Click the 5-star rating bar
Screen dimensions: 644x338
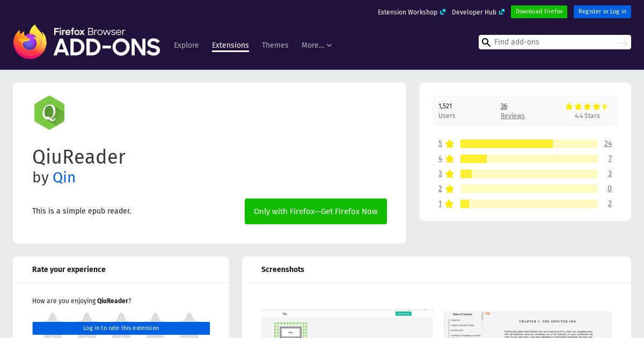point(529,144)
